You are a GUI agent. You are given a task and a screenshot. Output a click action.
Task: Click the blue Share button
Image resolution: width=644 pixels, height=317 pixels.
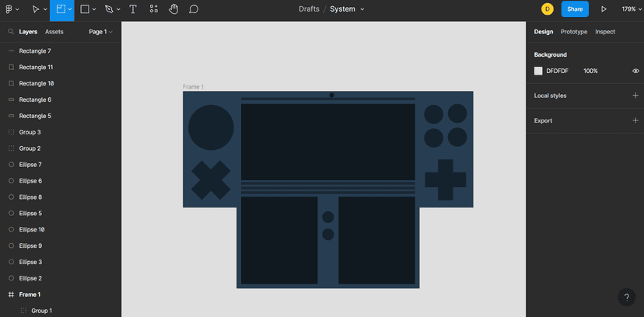pos(575,9)
